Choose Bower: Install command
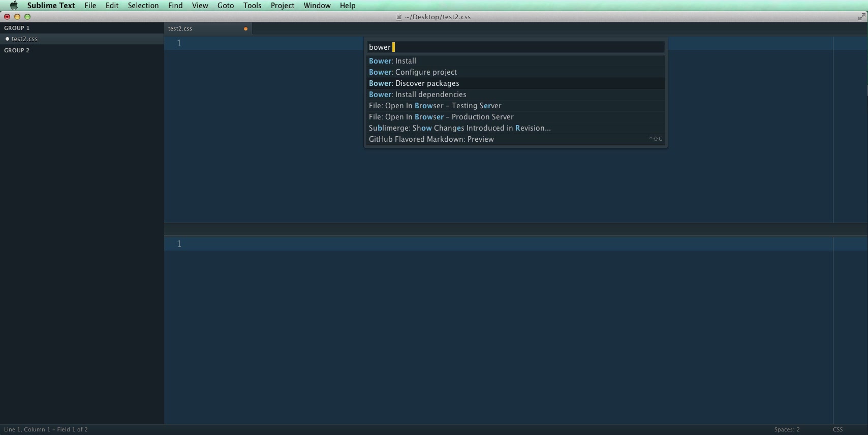Screen dimensions: 868x435 [515, 61]
